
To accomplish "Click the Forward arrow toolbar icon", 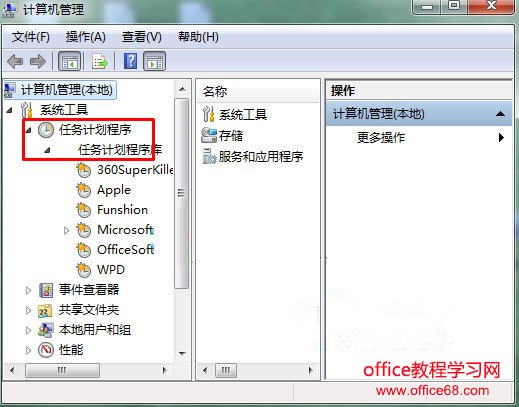I will point(38,62).
